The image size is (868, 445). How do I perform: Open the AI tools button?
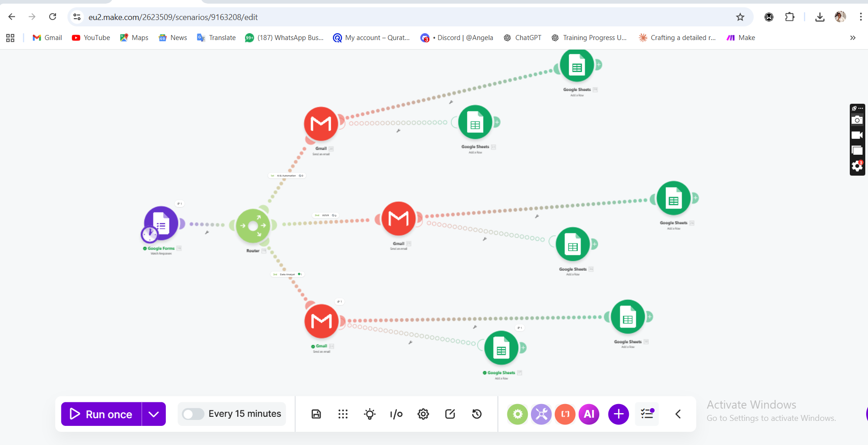pos(589,414)
